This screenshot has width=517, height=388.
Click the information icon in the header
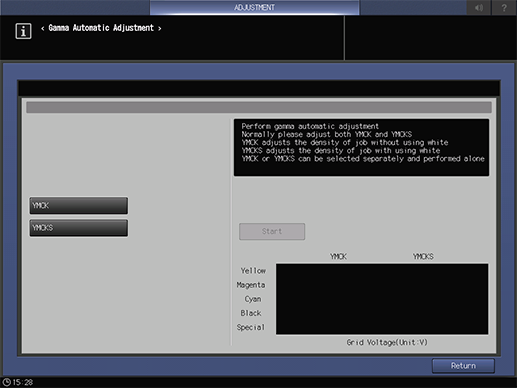tap(23, 31)
